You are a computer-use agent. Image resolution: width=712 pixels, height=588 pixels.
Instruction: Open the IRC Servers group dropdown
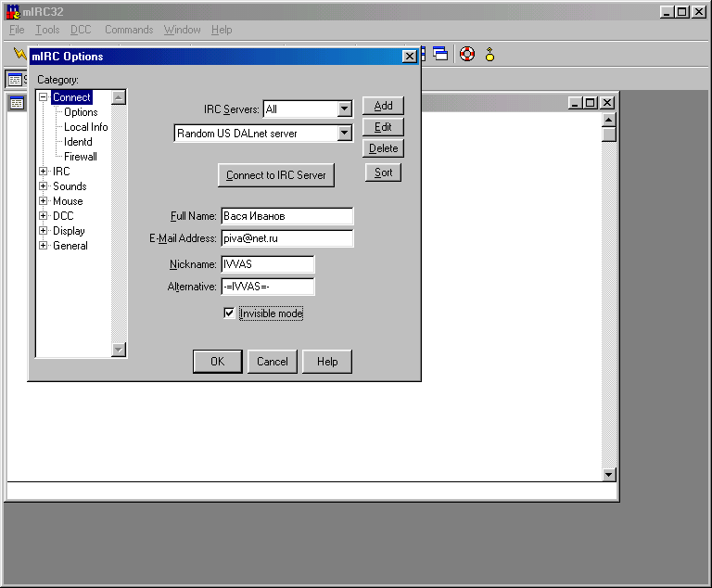coord(345,109)
